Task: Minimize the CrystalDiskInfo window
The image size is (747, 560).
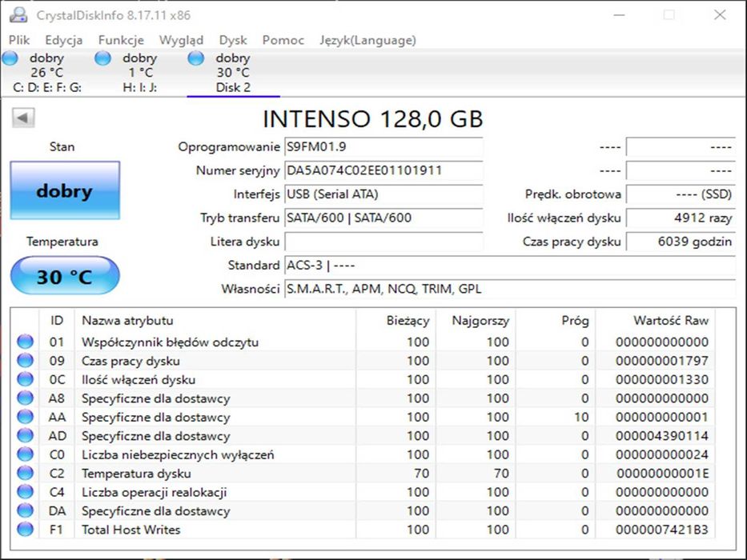Action: [619, 15]
